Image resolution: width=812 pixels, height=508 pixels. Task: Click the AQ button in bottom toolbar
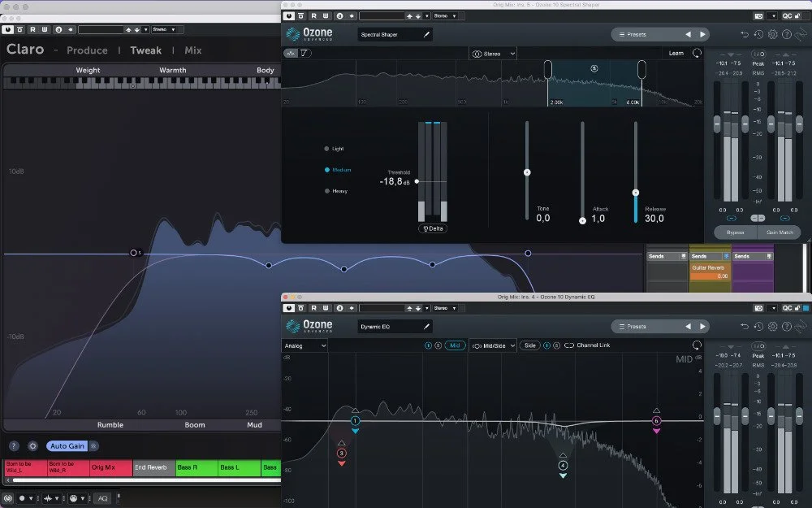pos(102,498)
